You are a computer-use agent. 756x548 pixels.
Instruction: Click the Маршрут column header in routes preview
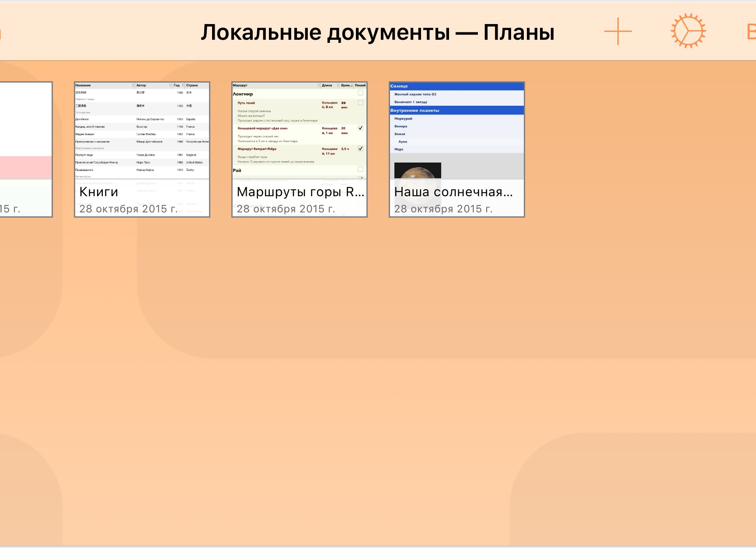click(x=240, y=85)
